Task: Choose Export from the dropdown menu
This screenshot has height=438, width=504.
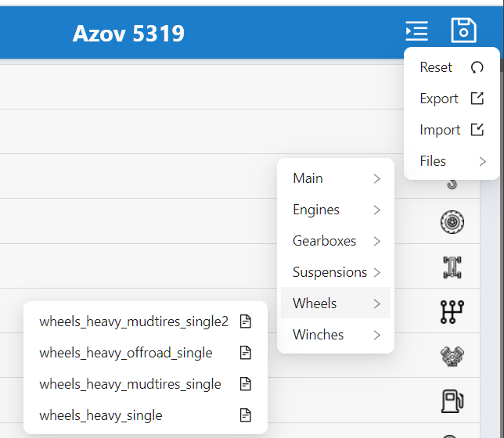Action: coord(452,99)
